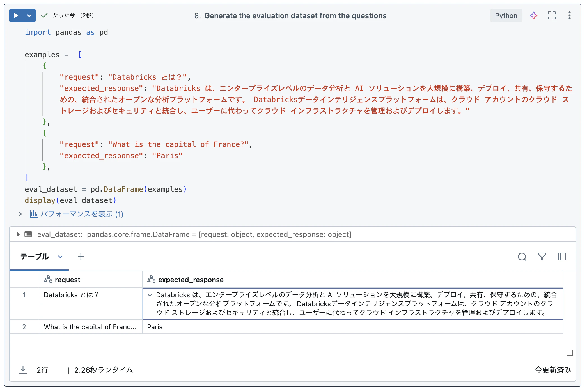
Task: Expand the eval_dataset DataFrame schema triangle
Action: [18, 234]
